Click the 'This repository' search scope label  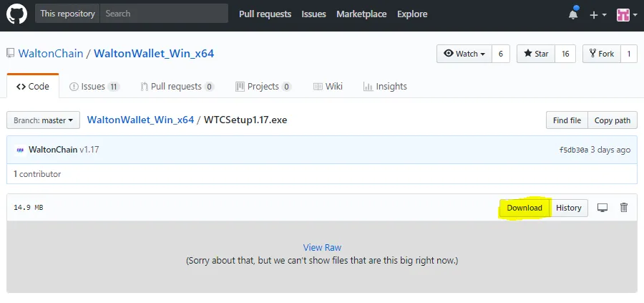(67, 14)
